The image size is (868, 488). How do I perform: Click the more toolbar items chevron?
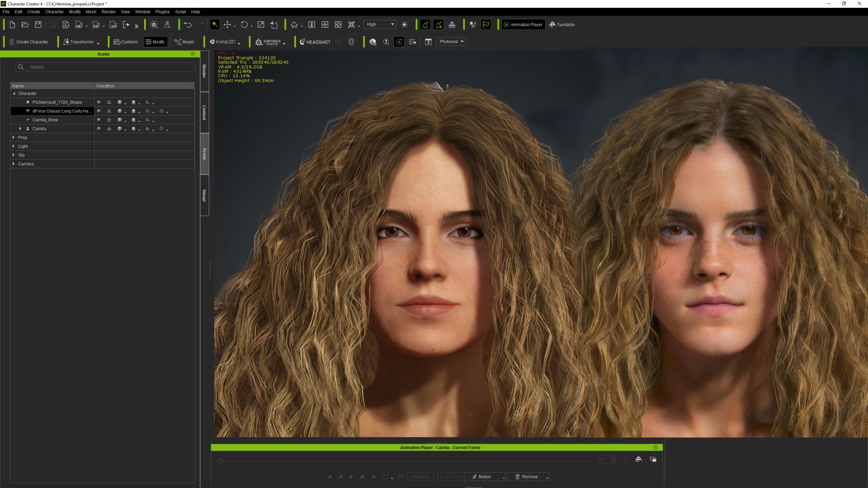[x=136, y=26]
